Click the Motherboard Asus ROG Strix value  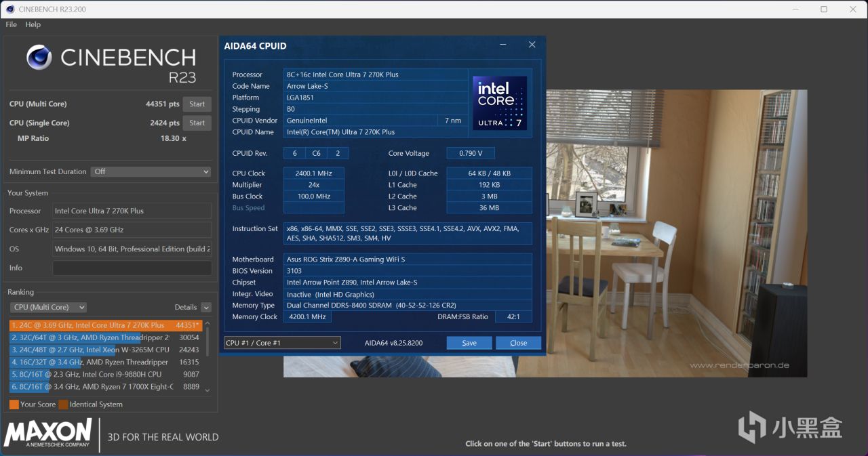408,260
